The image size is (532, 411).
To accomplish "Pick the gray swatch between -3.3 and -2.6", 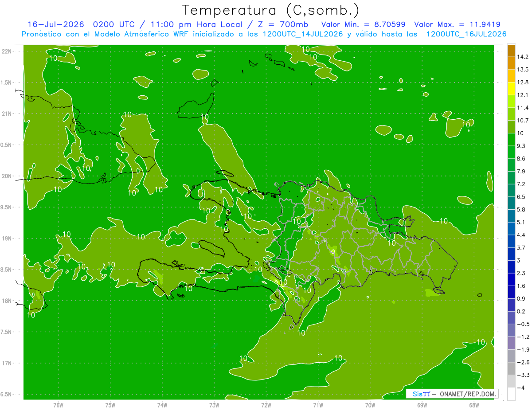I will (x=511, y=369).
